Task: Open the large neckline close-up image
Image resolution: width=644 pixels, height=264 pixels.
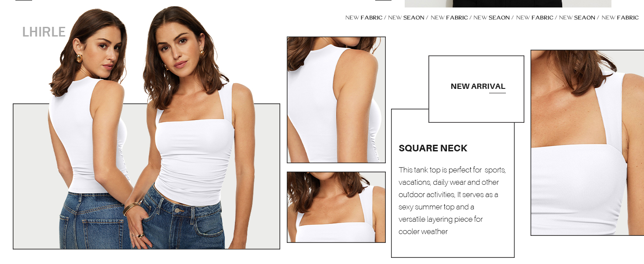Action: pyautogui.click(x=587, y=143)
